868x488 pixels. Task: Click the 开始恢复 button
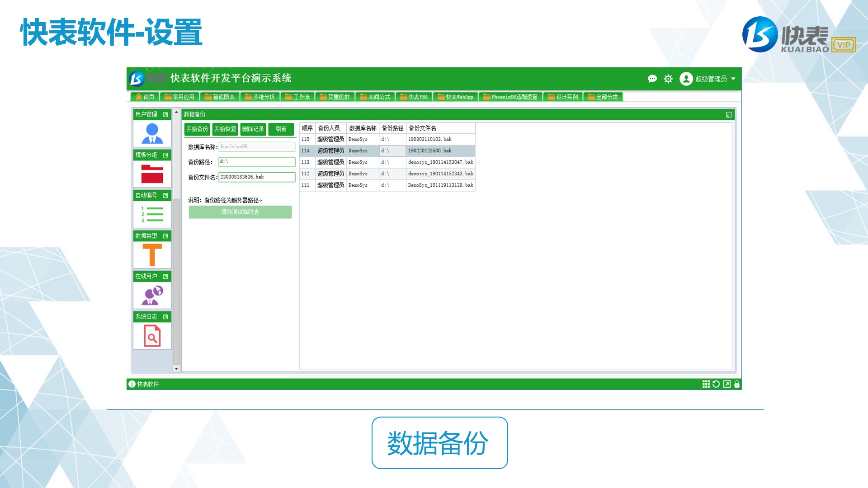225,129
